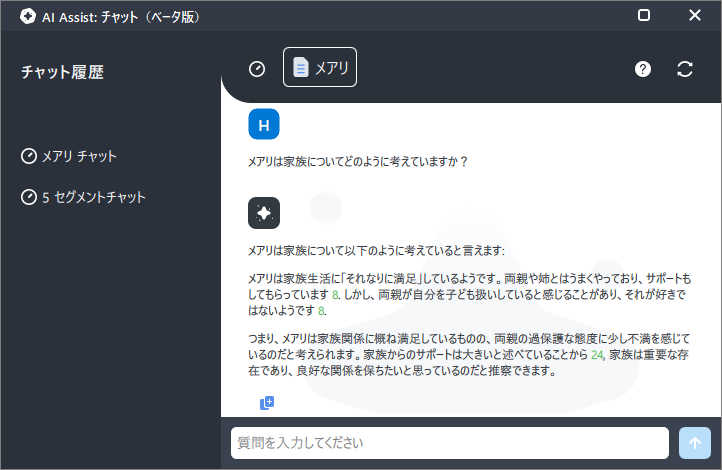Click the document icon inside メアリ chip

tap(301, 67)
